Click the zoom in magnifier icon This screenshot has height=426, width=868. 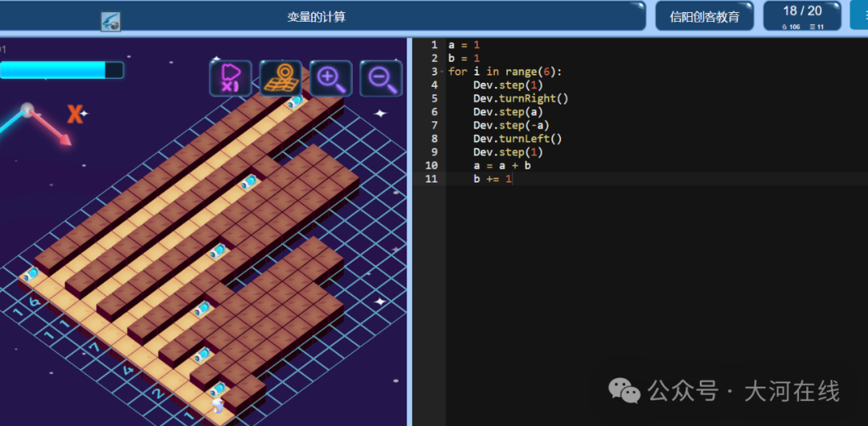point(330,78)
